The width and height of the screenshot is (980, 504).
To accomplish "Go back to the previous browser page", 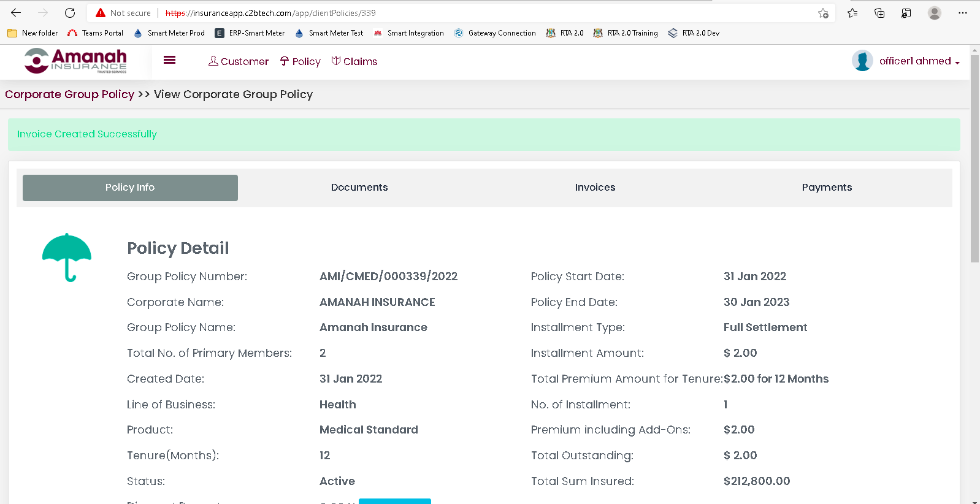I will [16, 12].
